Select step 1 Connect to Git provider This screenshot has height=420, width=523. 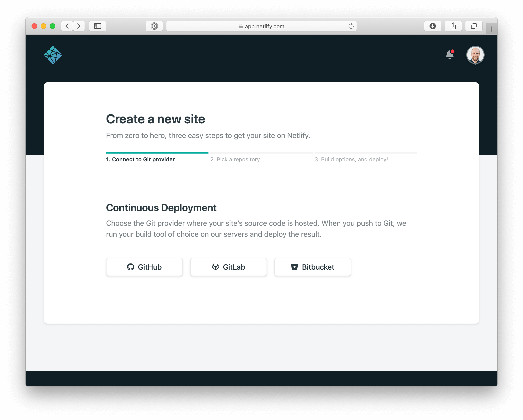[157, 157]
